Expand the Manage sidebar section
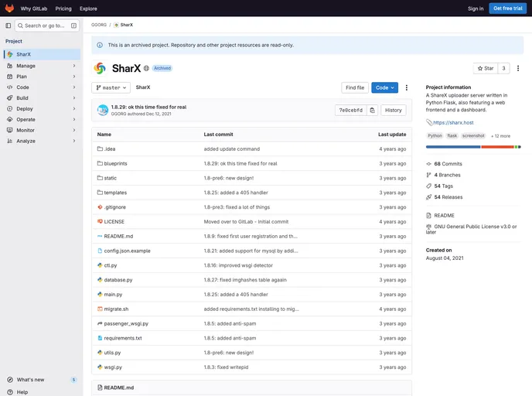Screen dimensions: 532x396 click(x=42, y=66)
